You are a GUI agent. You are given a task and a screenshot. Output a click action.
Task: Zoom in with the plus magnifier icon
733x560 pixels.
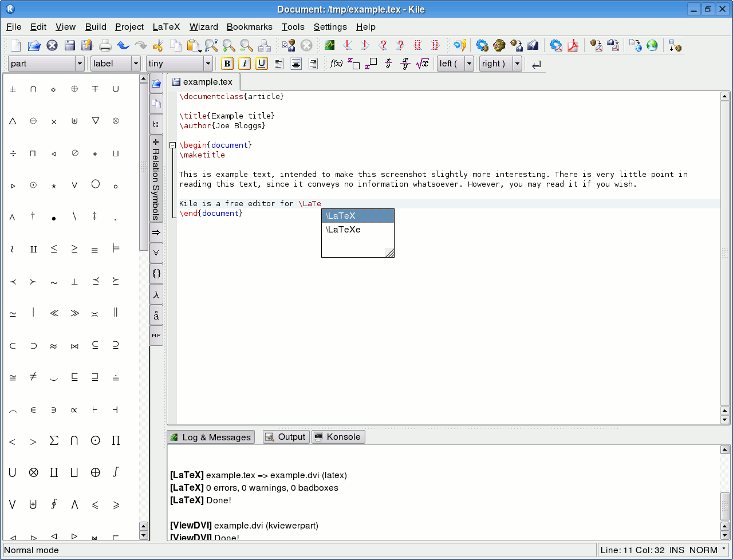tap(229, 45)
